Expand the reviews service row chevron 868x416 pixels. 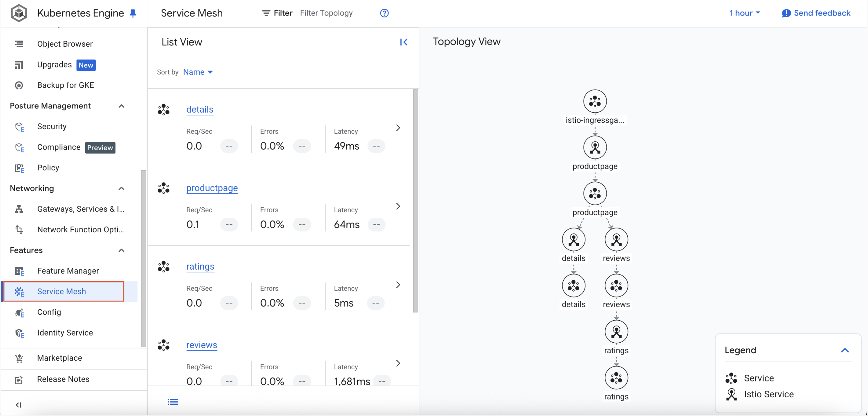(398, 363)
